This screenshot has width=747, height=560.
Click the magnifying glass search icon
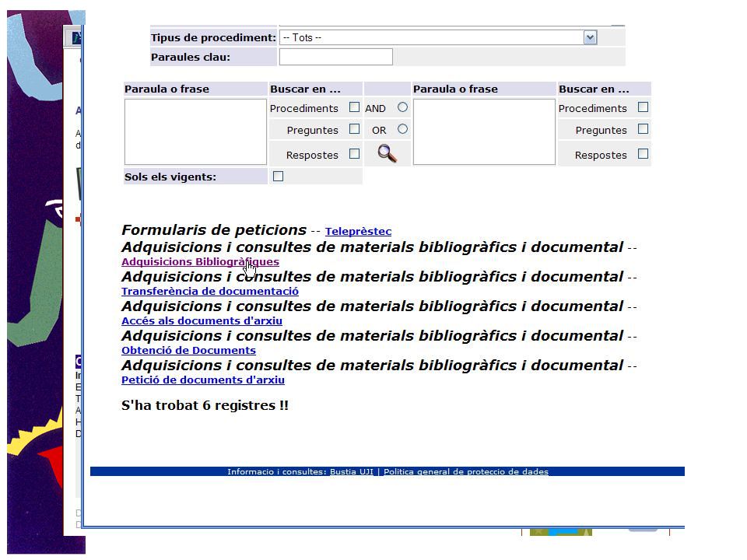click(387, 153)
